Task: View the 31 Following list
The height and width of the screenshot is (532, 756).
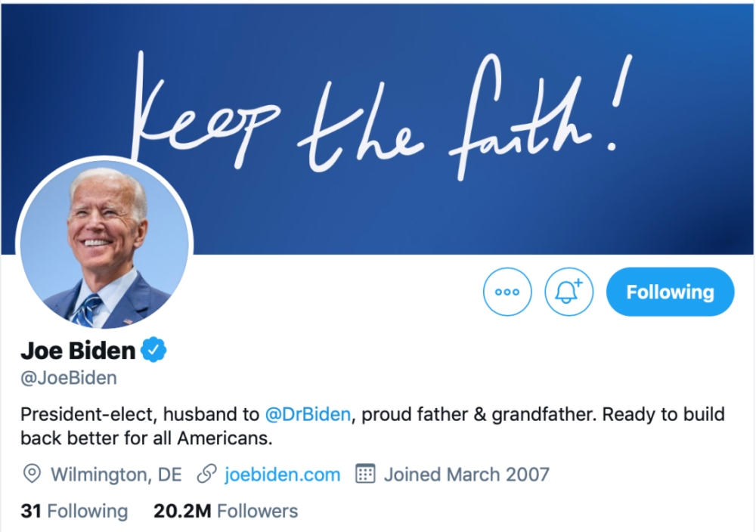Action: pyautogui.click(x=74, y=512)
